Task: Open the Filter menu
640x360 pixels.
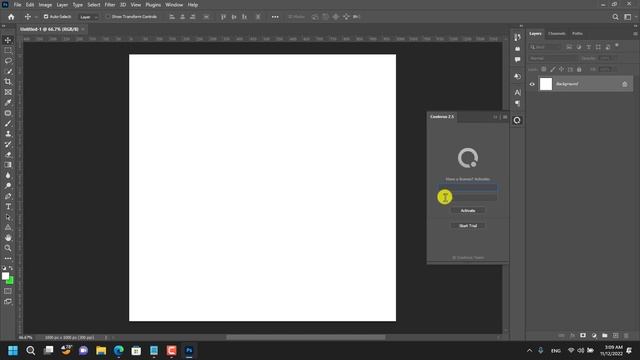Action: coord(109,5)
